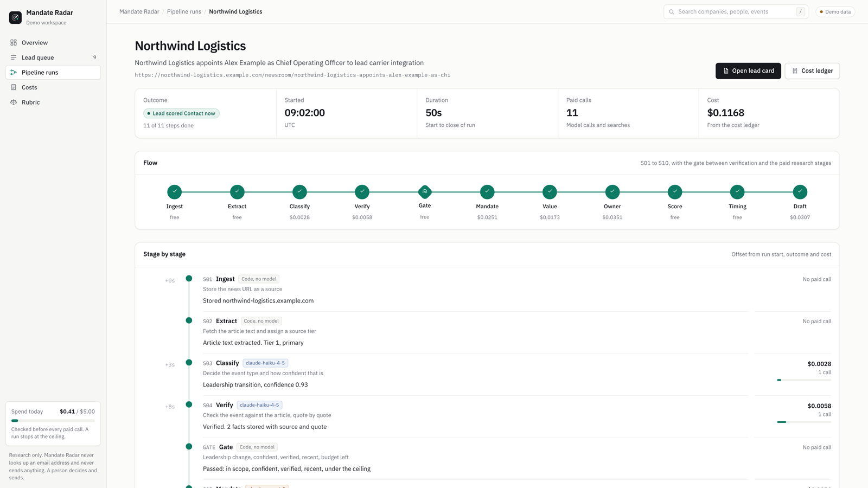The width and height of the screenshot is (868, 488).
Task: Click the Demo data badge
Action: [x=835, y=11]
